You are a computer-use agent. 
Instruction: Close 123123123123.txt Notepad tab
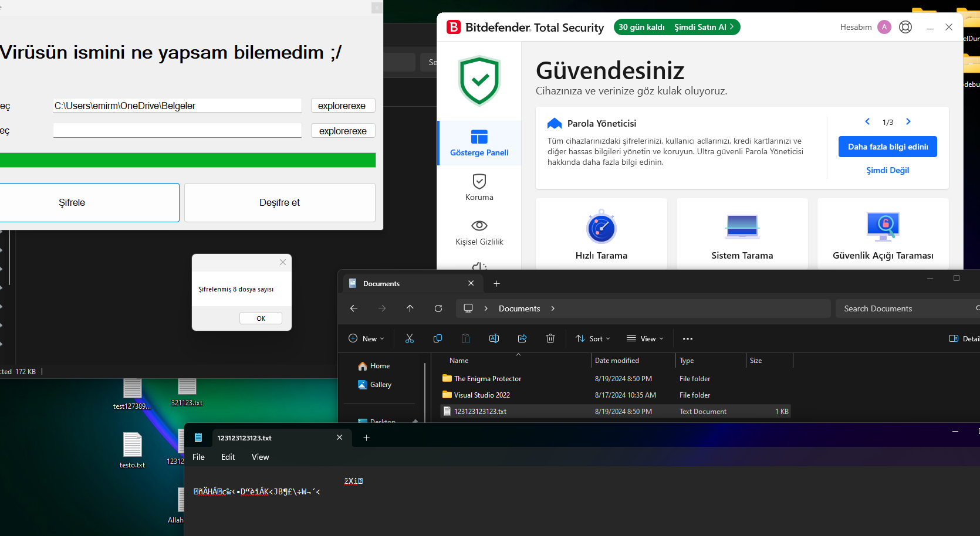[x=339, y=437]
